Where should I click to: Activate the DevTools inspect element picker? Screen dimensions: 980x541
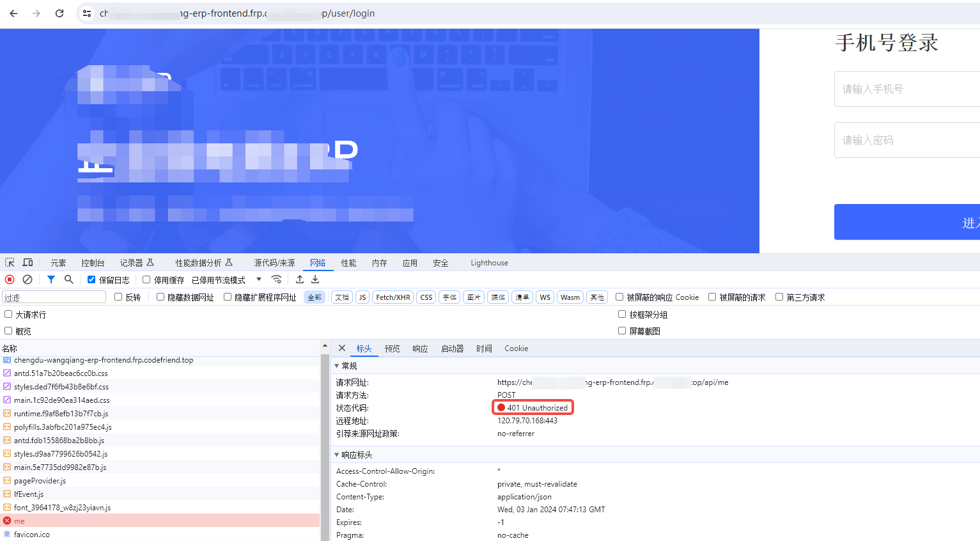(10, 263)
